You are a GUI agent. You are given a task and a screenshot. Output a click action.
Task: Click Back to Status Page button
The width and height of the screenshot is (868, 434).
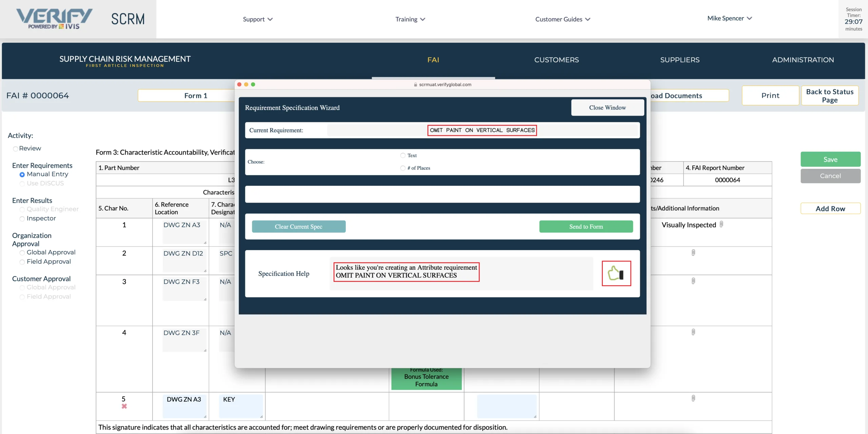click(x=830, y=96)
